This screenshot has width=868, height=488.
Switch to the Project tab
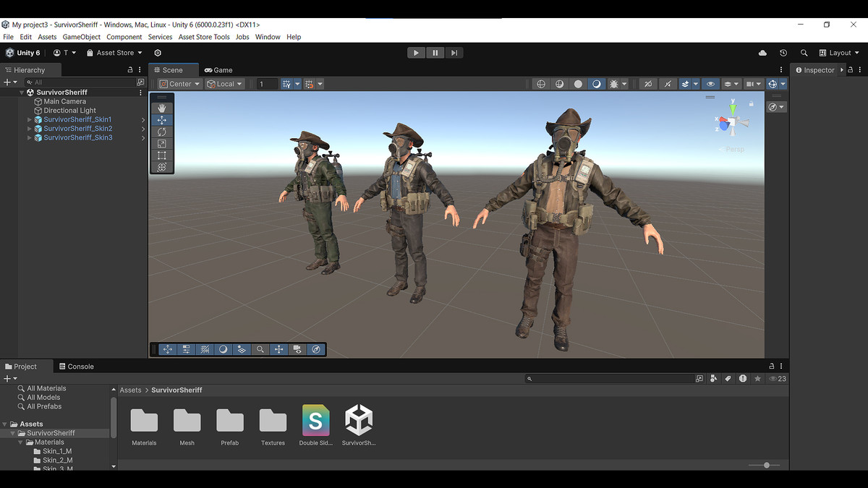coord(25,367)
